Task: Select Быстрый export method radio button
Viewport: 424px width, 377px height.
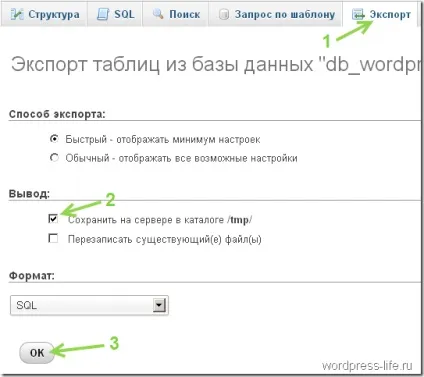Action: click(x=54, y=138)
